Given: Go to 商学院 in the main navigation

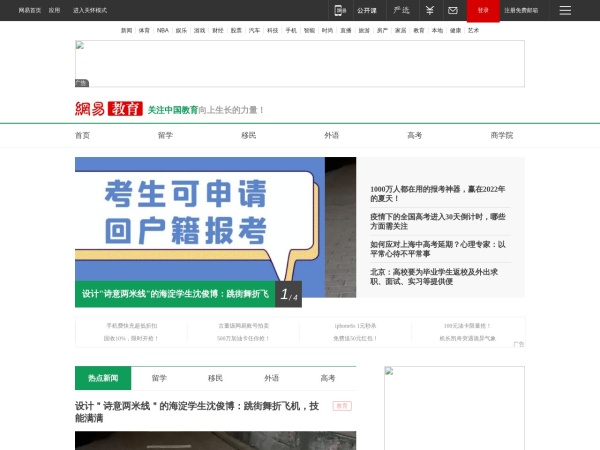Looking at the screenshot, I should [501, 135].
